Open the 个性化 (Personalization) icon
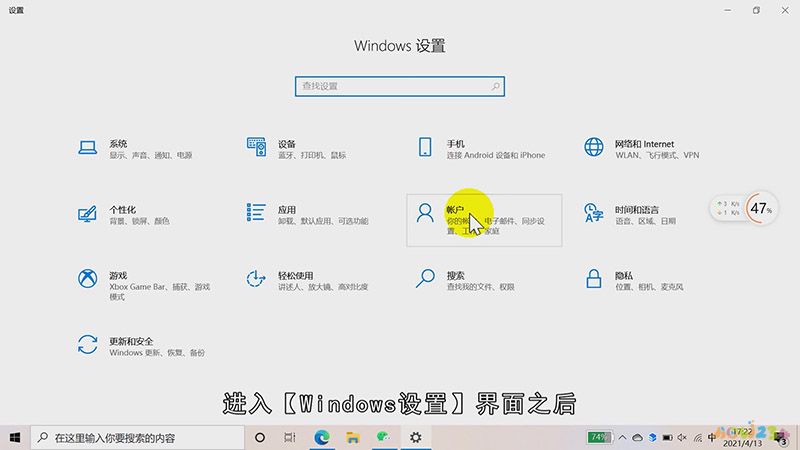Viewport: 800px width, 450px height. [x=87, y=213]
